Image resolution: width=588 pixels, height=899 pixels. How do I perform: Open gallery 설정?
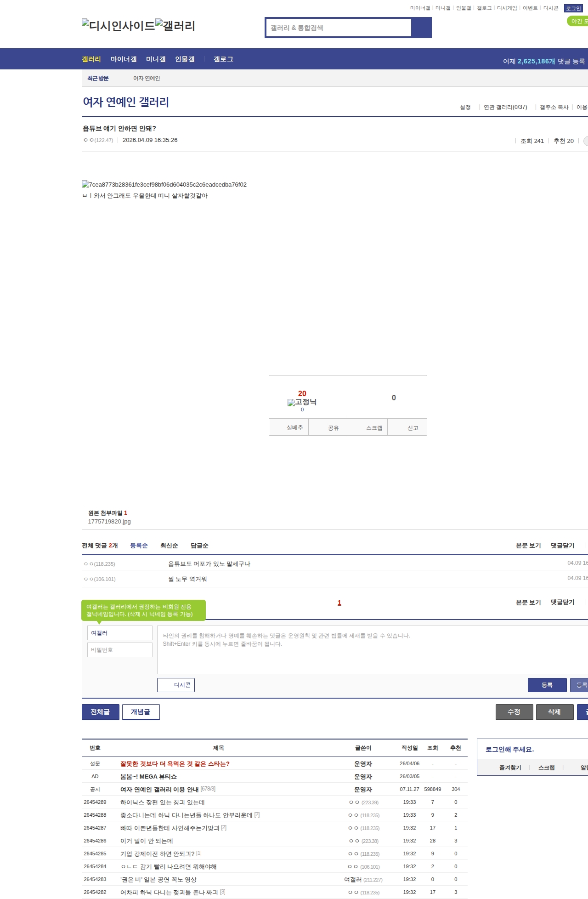[x=465, y=107]
